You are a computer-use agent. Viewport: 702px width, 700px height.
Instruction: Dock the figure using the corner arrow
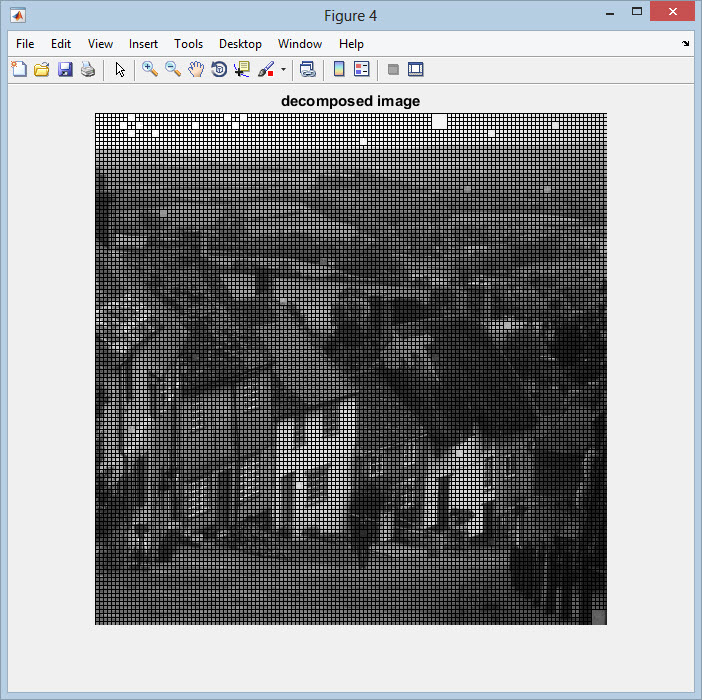(685, 43)
